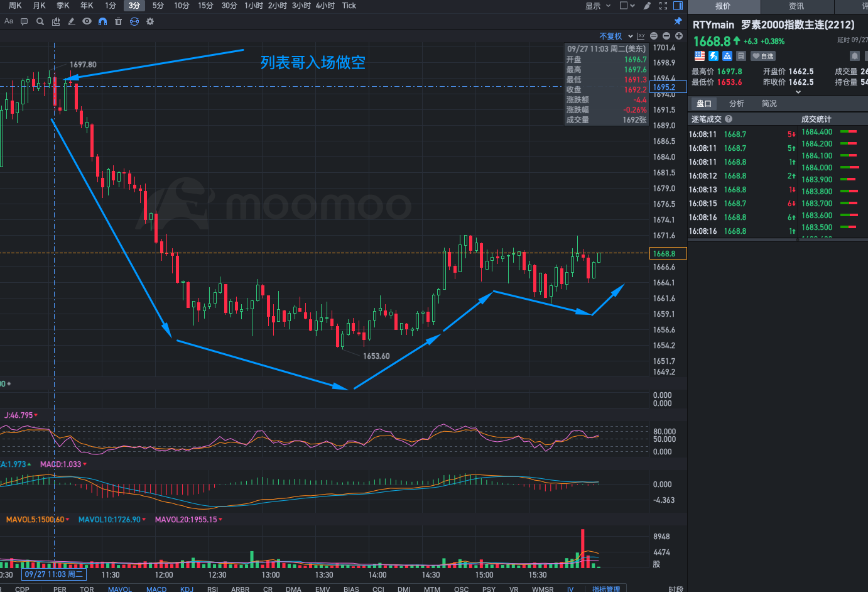Screen dimensions: 868x592
Task: Click the paintbrush skin icon
Action: 647,6
